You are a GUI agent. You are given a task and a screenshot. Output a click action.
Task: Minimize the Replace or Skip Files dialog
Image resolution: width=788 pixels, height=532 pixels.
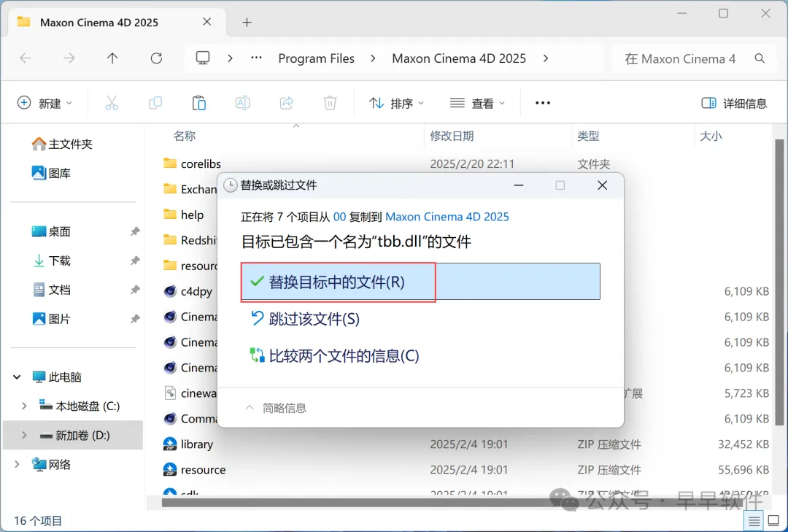(x=519, y=185)
